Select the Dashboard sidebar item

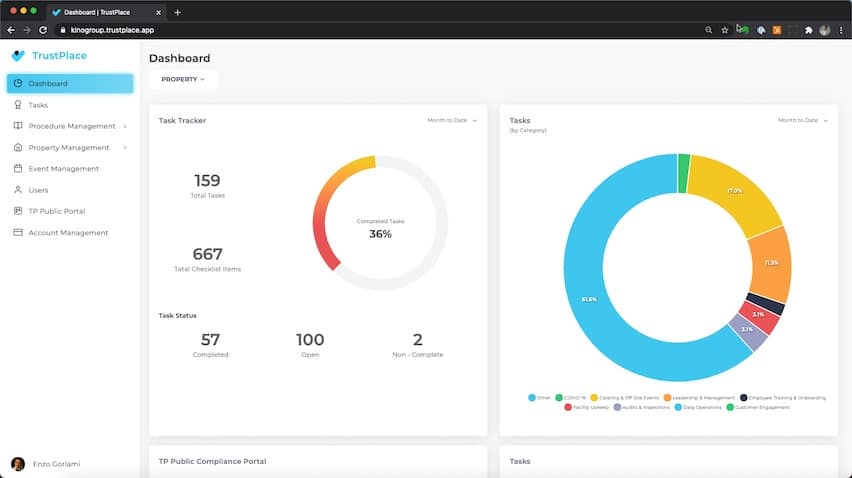pyautogui.click(x=70, y=84)
